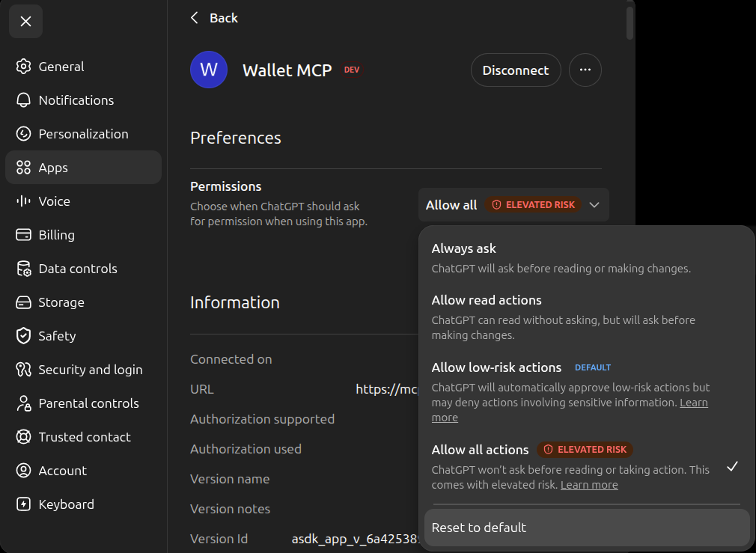The image size is (756, 553).
Task: Click the Trusted contact lifebuoy icon
Action: pyautogui.click(x=23, y=437)
